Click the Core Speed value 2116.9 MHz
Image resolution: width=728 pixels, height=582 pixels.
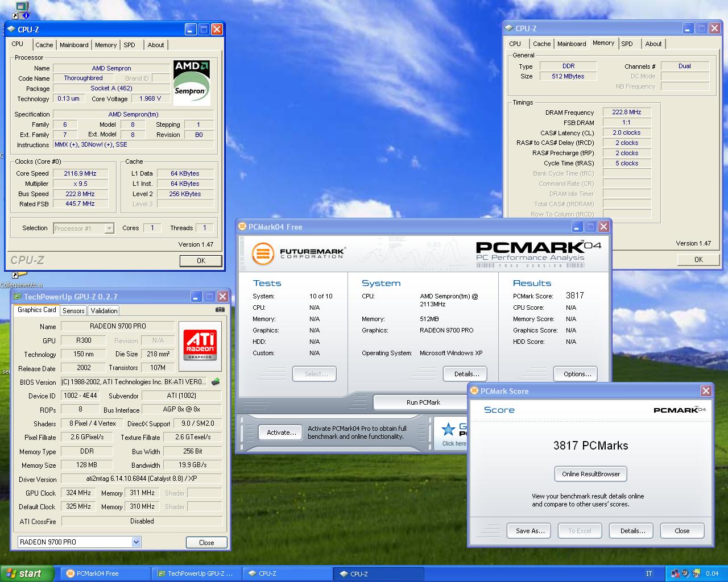pyautogui.click(x=80, y=173)
